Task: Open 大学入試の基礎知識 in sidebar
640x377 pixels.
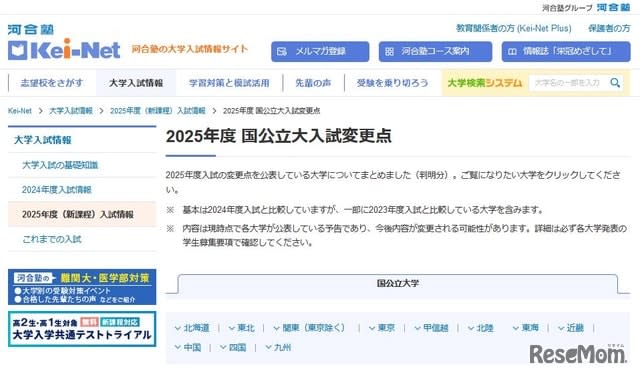Action: point(60,165)
